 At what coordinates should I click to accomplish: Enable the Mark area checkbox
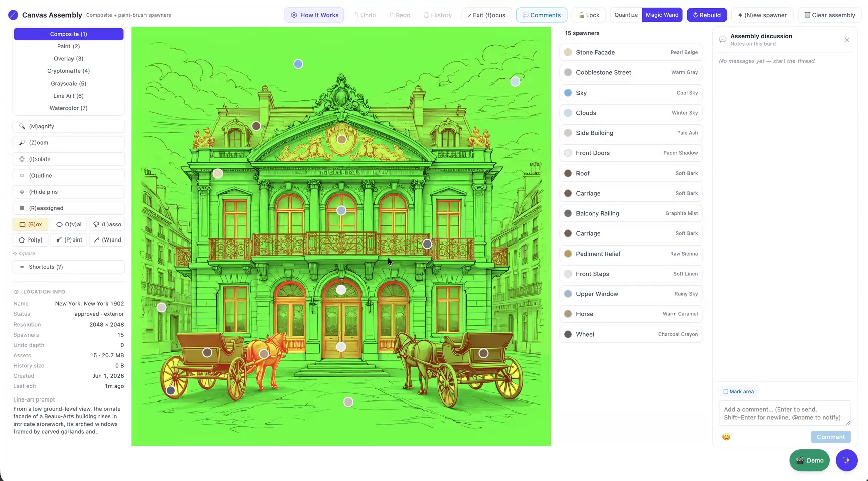pos(726,391)
